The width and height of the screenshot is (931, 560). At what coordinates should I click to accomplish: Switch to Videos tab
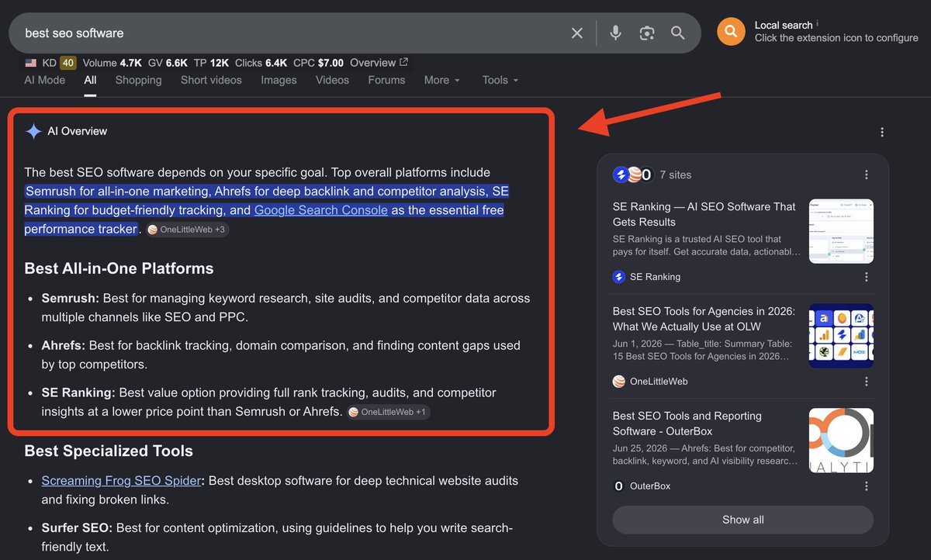(x=332, y=80)
